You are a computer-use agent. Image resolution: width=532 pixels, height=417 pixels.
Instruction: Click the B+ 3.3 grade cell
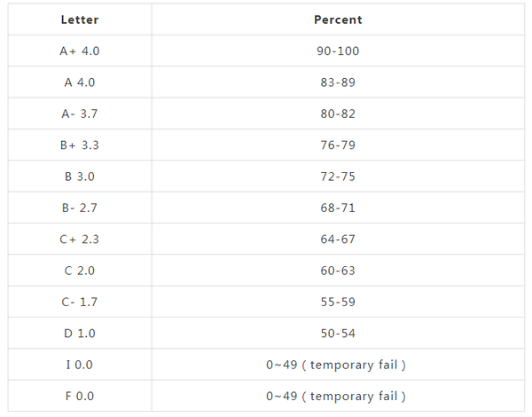79,146
